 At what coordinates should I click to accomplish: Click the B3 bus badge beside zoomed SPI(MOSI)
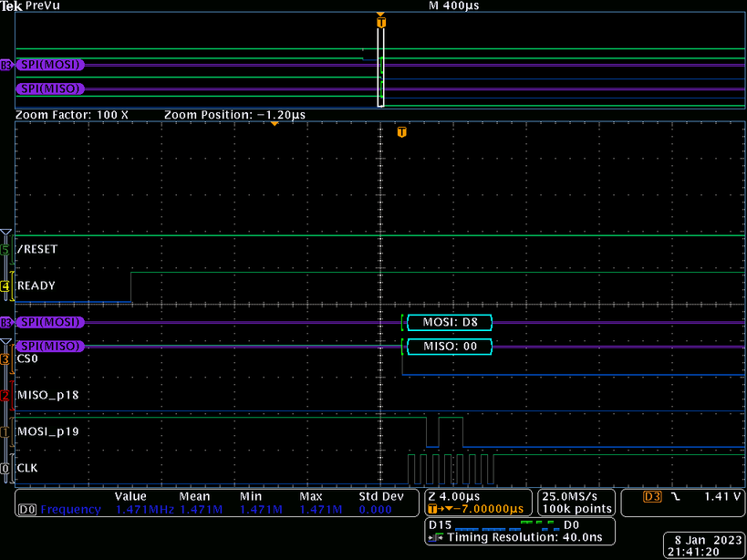(5, 322)
